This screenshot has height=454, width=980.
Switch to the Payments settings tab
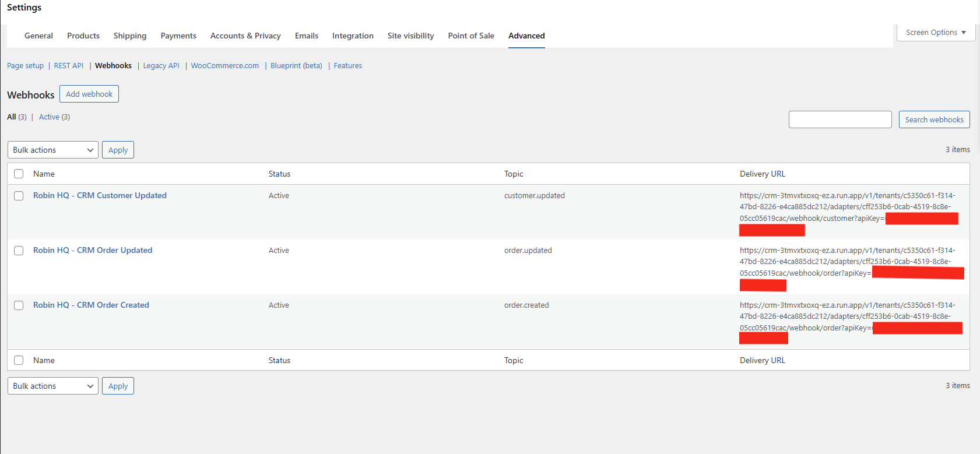pyautogui.click(x=178, y=36)
